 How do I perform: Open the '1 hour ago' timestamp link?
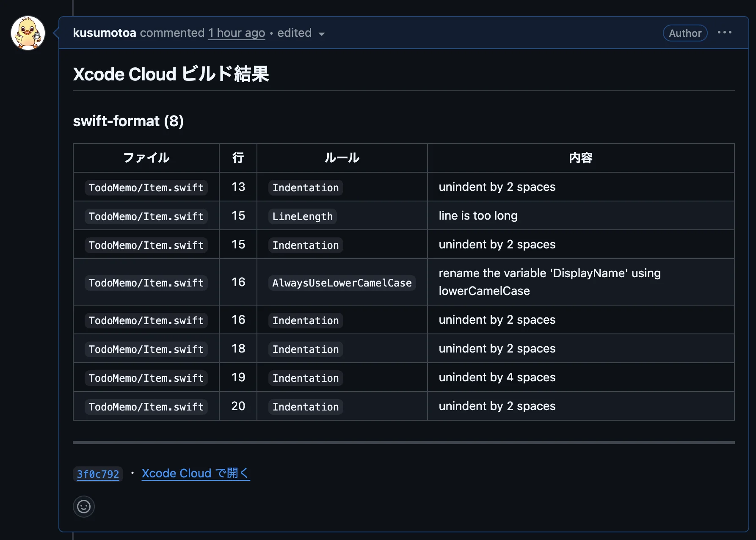(237, 33)
